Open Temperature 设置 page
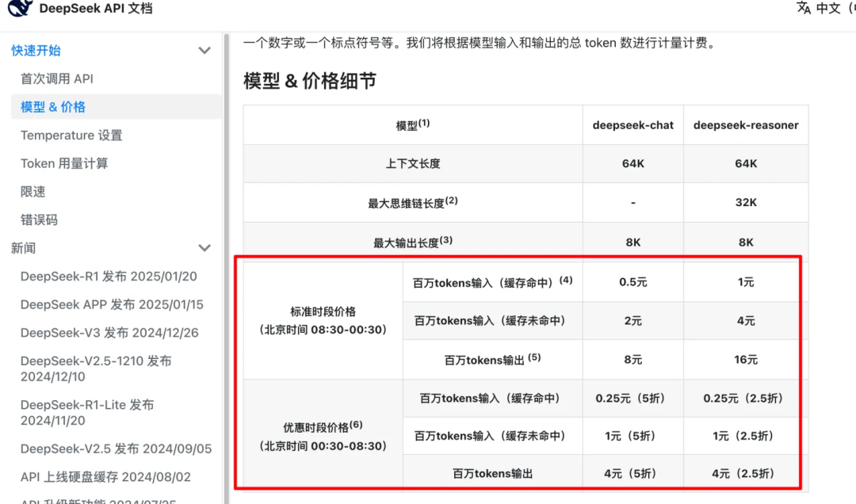The height and width of the screenshot is (504, 856). coord(71,136)
